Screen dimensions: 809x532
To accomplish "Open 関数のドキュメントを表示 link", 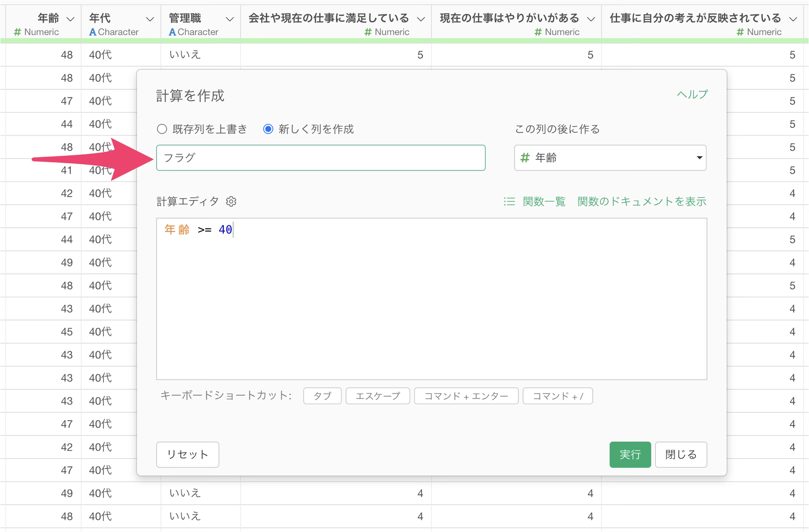I will pyautogui.click(x=641, y=201).
